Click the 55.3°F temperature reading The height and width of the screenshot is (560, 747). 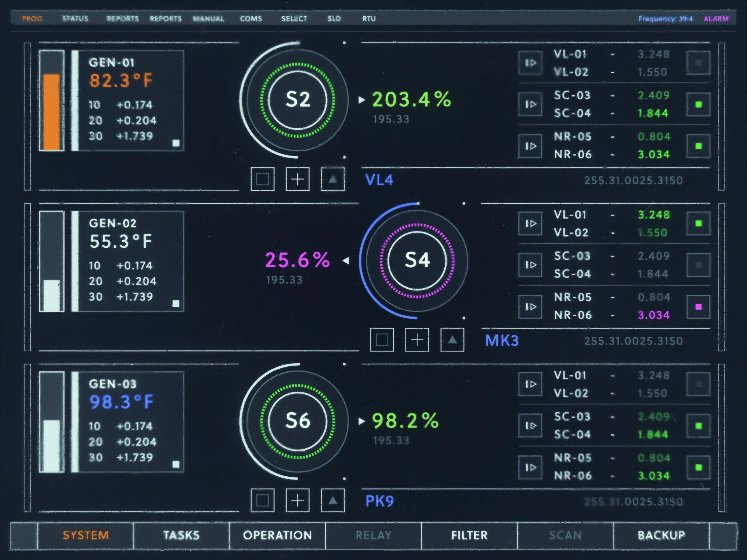point(121,241)
